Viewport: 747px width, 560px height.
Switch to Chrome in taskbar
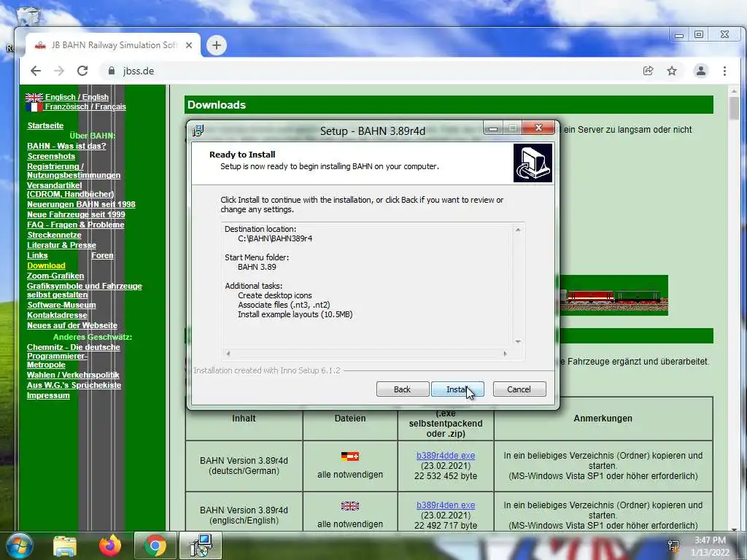(x=155, y=545)
